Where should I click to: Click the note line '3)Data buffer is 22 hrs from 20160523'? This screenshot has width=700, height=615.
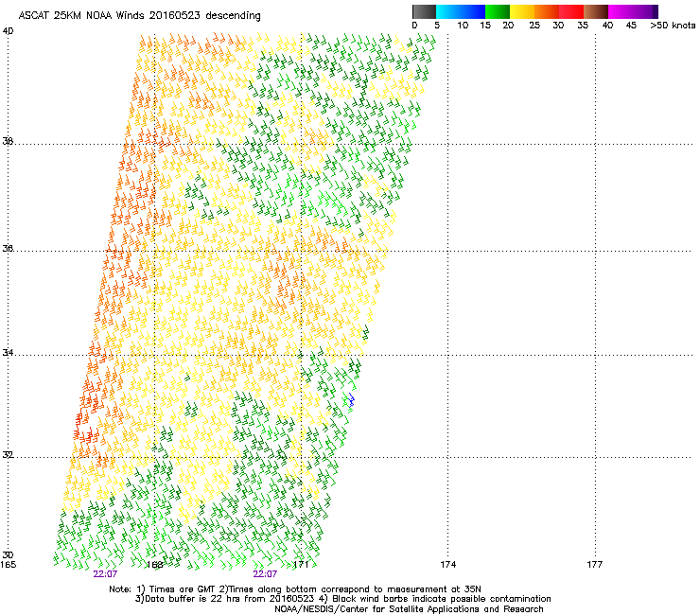(x=342, y=599)
